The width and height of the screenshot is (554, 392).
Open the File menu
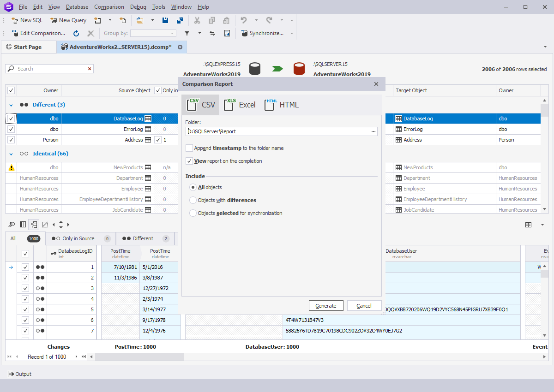(x=23, y=7)
